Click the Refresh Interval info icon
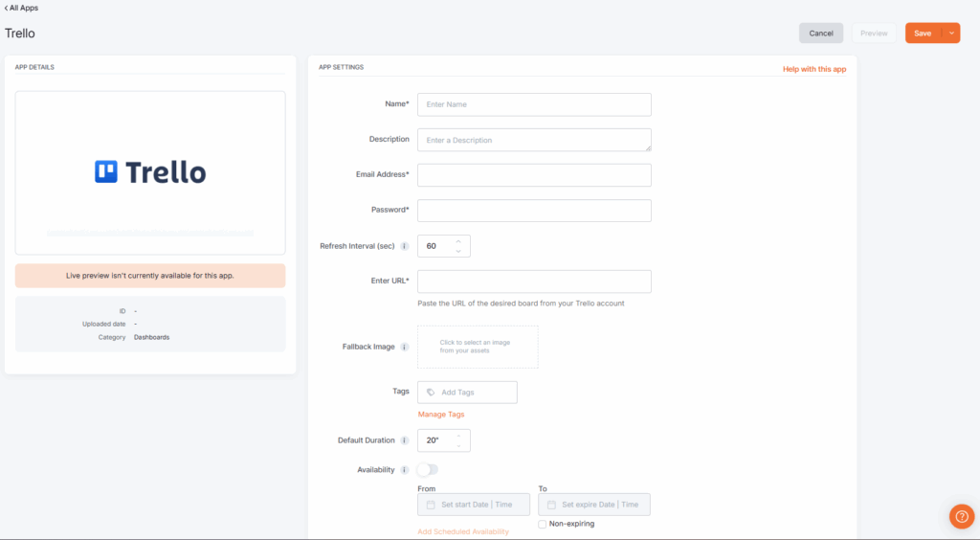The image size is (980, 540). [x=405, y=246]
